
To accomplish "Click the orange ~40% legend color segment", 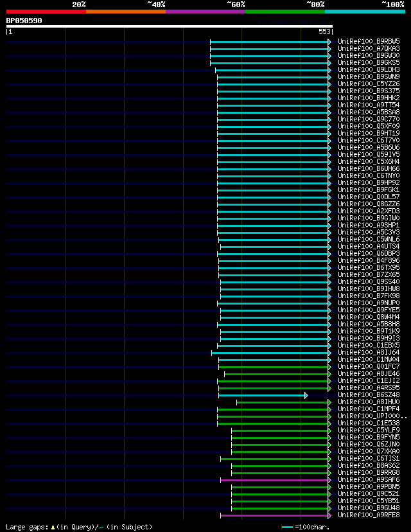I will pos(126,12).
